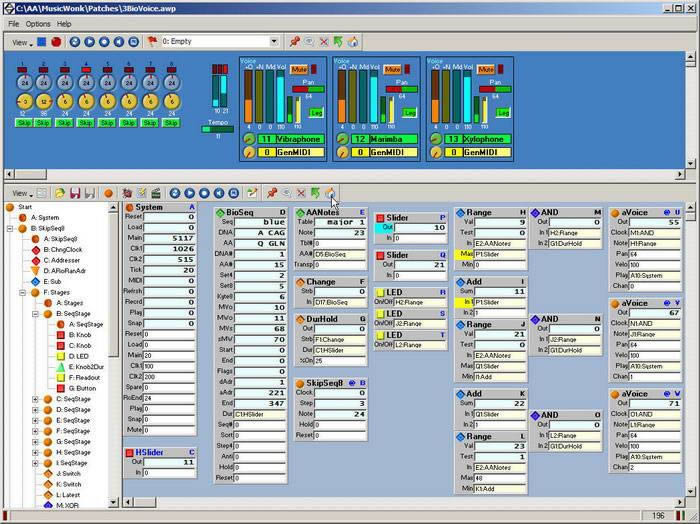Select E: Knob2Dur in module tree
Image resolution: width=700 pixels, height=524 pixels.
(x=86, y=367)
